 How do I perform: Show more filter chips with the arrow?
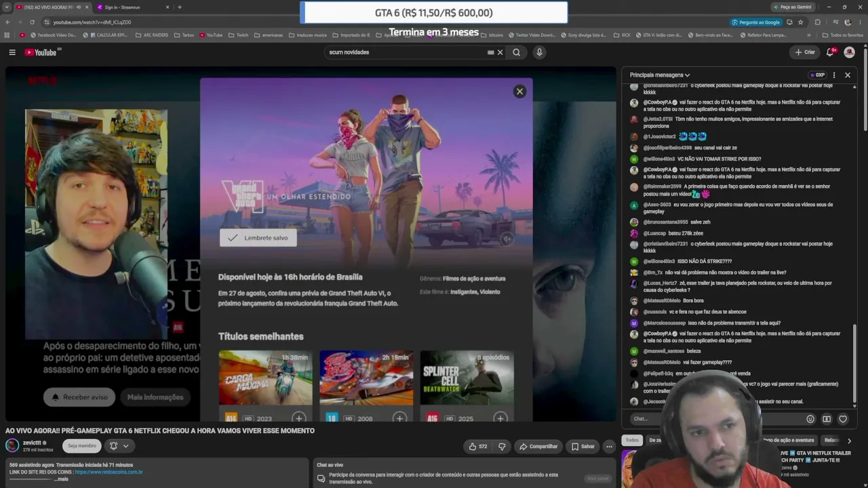(x=849, y=441)
